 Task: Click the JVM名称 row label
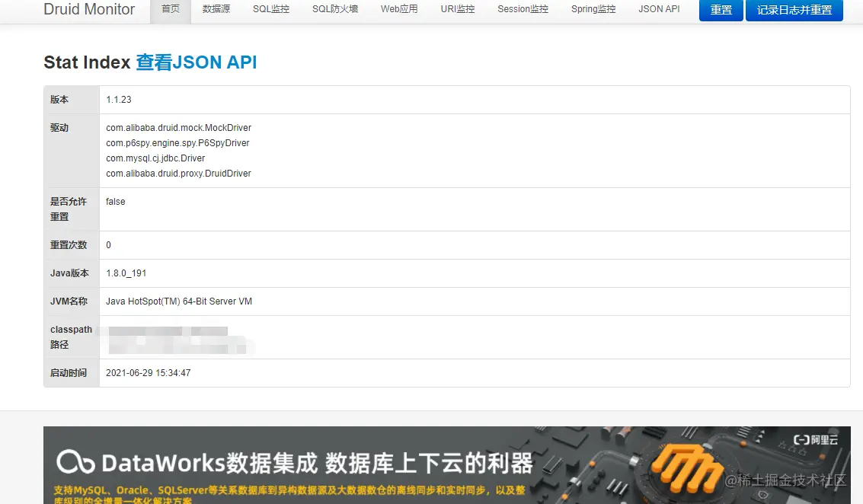tap(69, 301)
